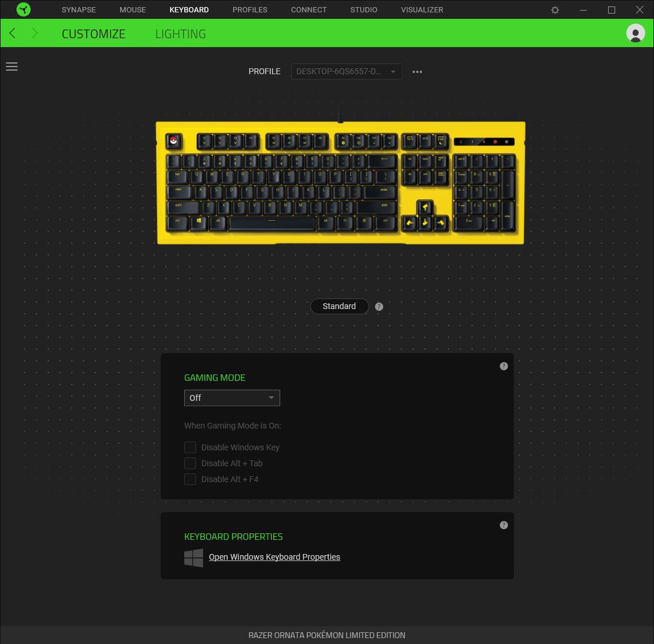This screenshot has width=654, height=644.
Task: Open the hamburger side menu
Action: (12, 67)
